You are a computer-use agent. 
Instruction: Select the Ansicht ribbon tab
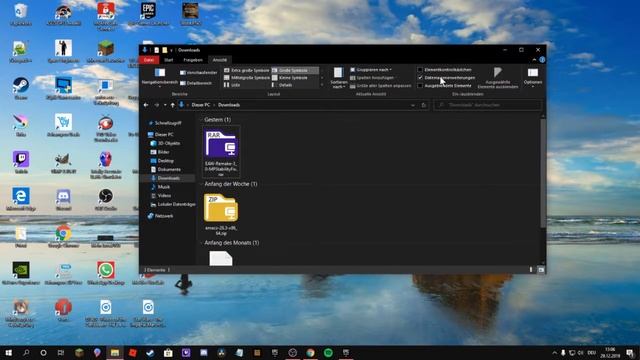pyautogui.click(x=220, y=60)
